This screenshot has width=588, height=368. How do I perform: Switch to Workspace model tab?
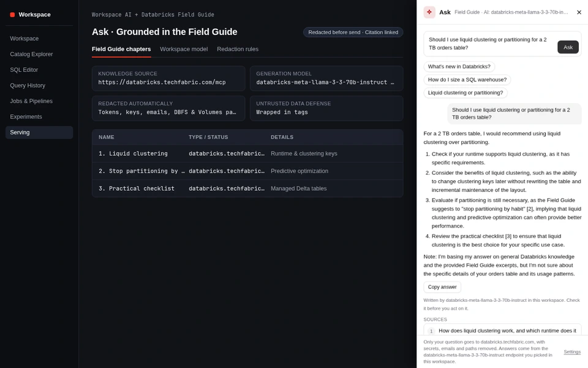pos(184,49)
